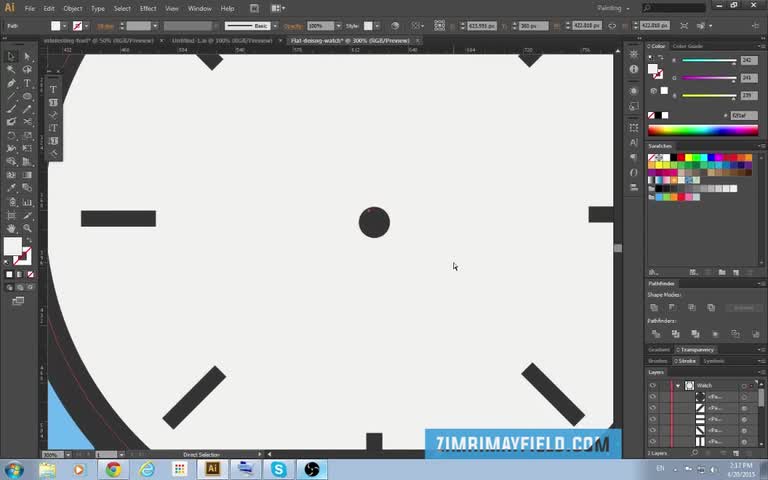Select the Type tool in the main toolbox
Image resolution: width=768 pixels, height=480 pixels.
(27, 83)
